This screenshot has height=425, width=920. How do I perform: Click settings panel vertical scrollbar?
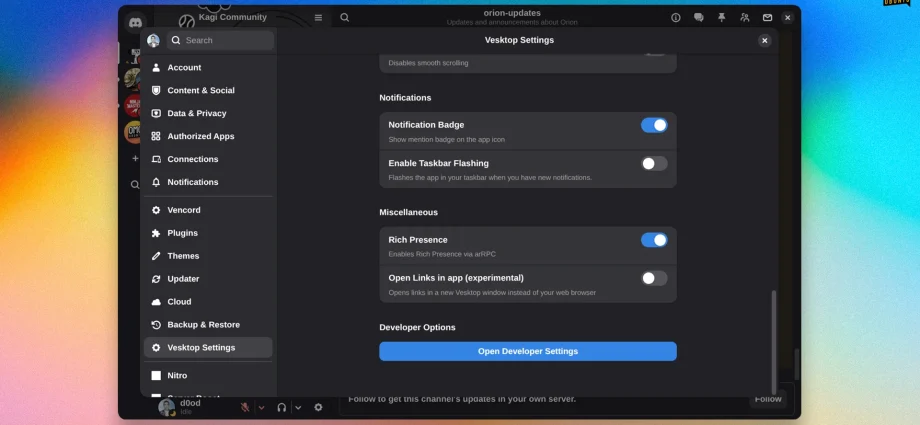[x=774, y=342]
